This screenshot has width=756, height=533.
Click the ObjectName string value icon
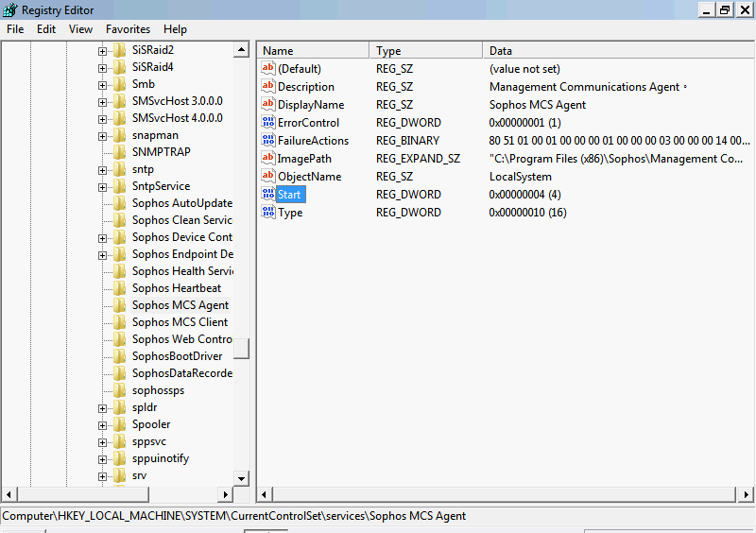268,176
